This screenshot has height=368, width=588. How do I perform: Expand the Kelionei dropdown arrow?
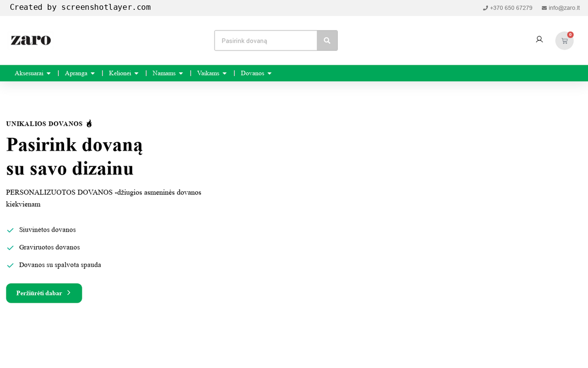[x=136, y=74]
